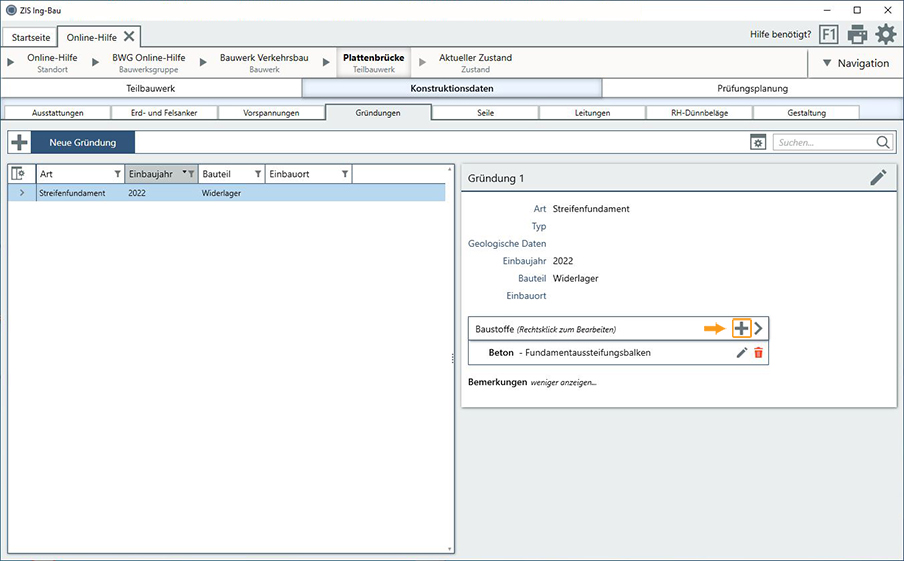Open the Navigation dropdown
Screen dimensions: 904x561
tap(852, 63)
